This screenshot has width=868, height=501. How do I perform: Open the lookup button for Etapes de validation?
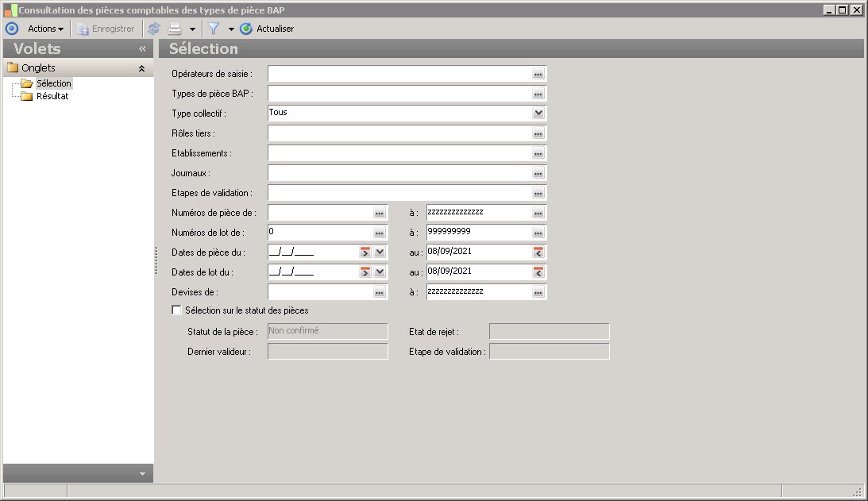538,193
